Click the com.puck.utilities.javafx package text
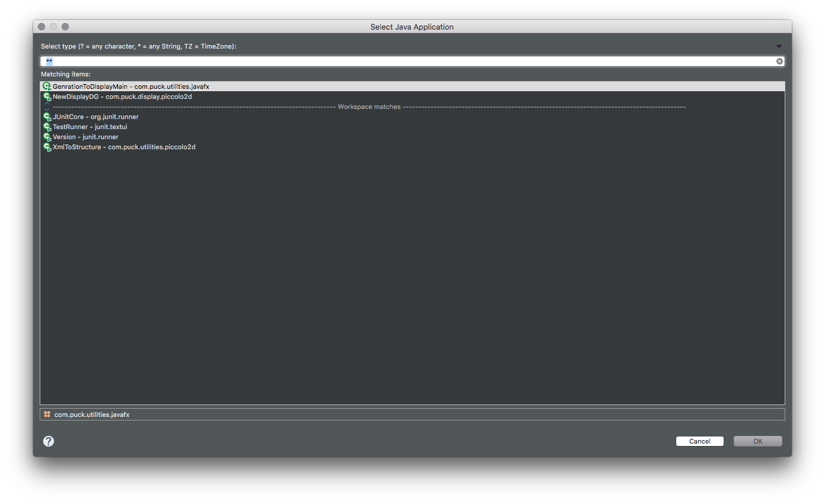This screenshot has height=504, width=825. point(92,415)
